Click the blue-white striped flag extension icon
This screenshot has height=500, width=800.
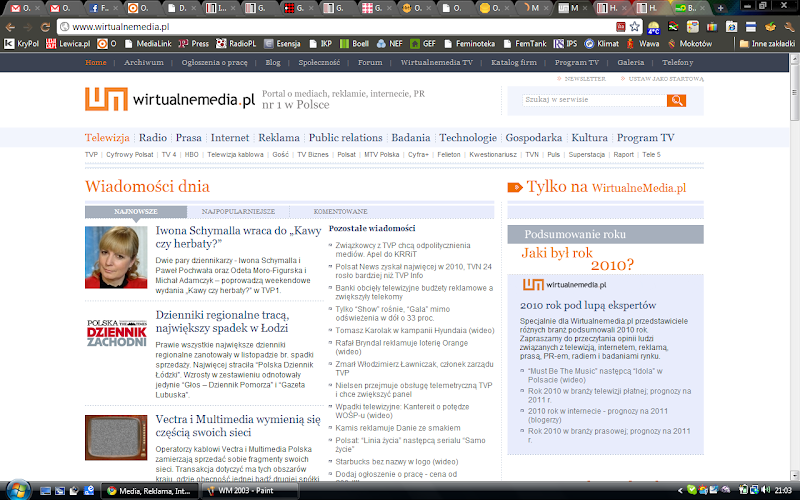[x=751, y=27]
